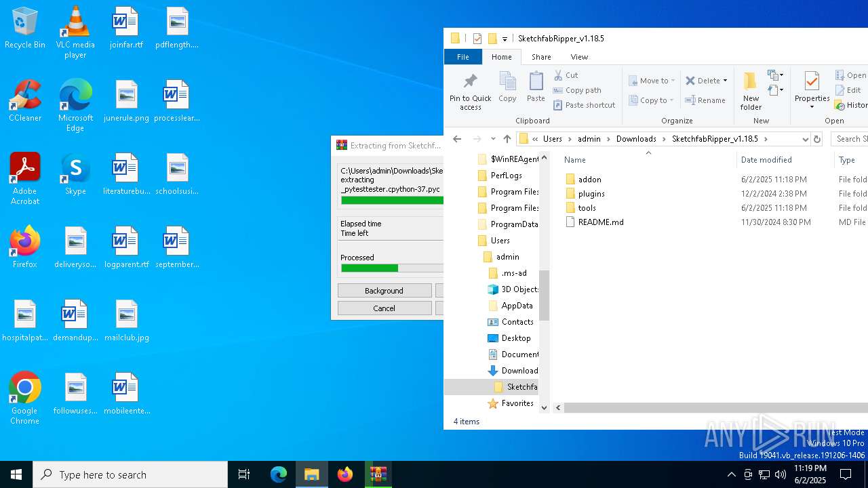Screen dimensions: 868x488
Task: Open the Delete dropdown arrow
Action: (725, 81)
